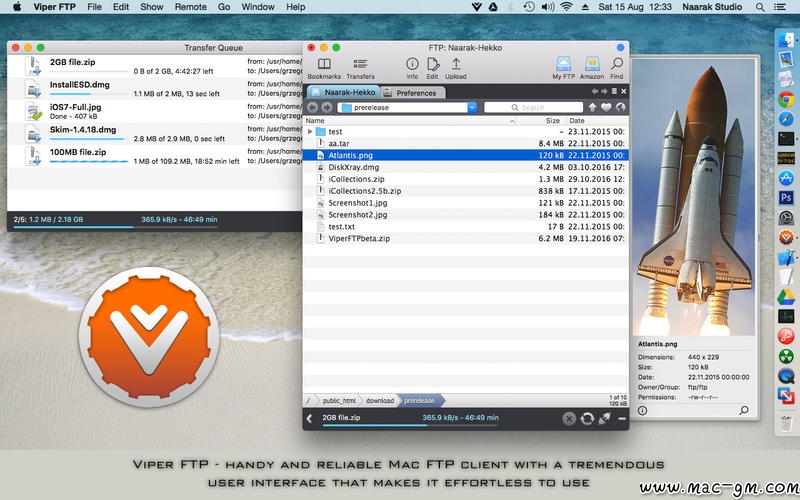Go back with the navigation arrow

tap(312, 107)
